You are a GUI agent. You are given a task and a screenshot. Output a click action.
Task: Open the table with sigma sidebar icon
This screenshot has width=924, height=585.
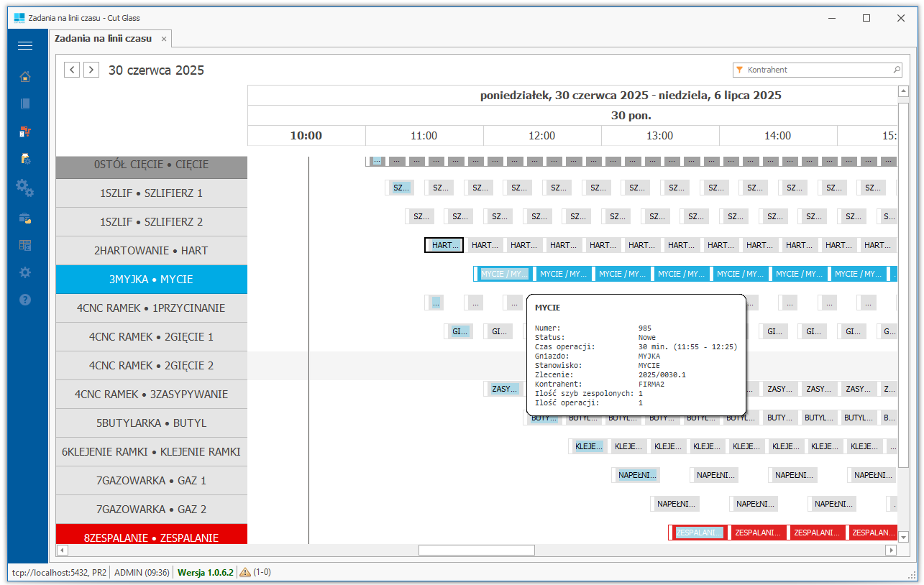[x=25, y=245]
